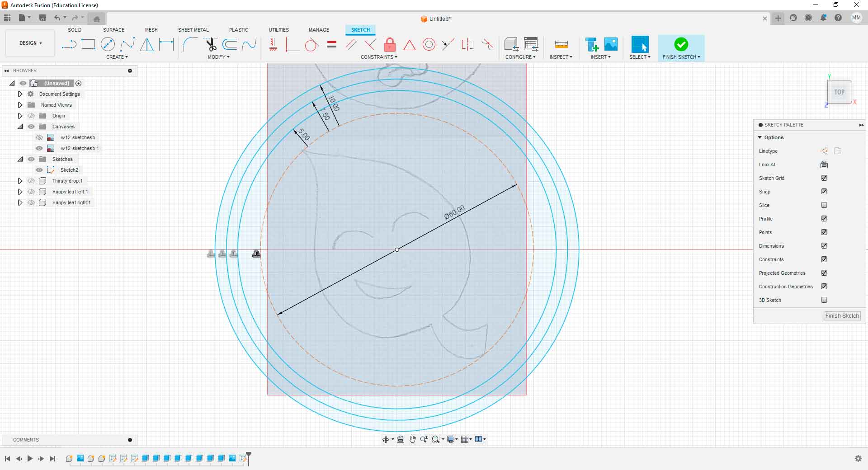Collapse the Canvases folder
868x470 pixels.
(x=20, y=127)
